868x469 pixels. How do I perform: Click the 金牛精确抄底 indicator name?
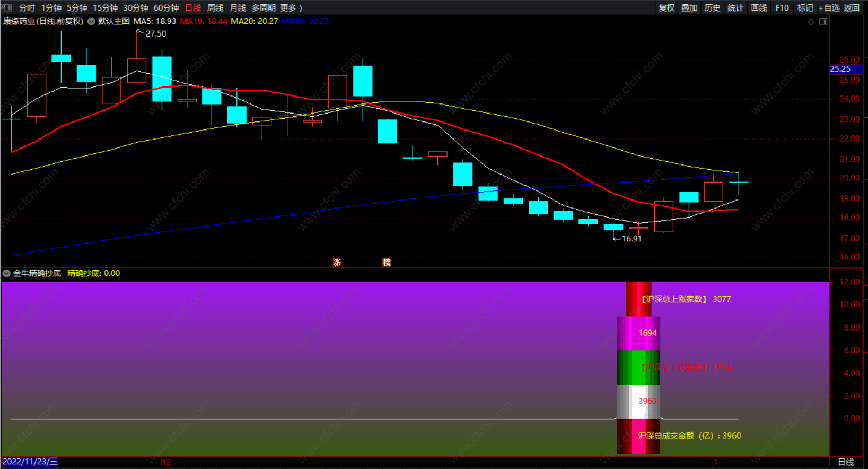(37, 273)
